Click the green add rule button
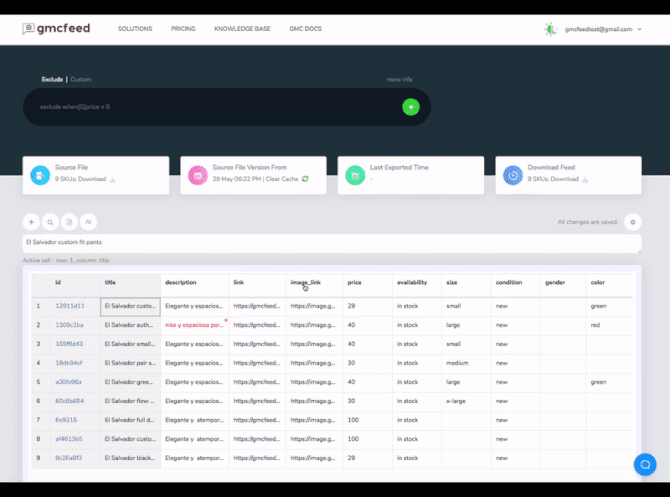This screenshot has width=670, height=497. (411, 107)
